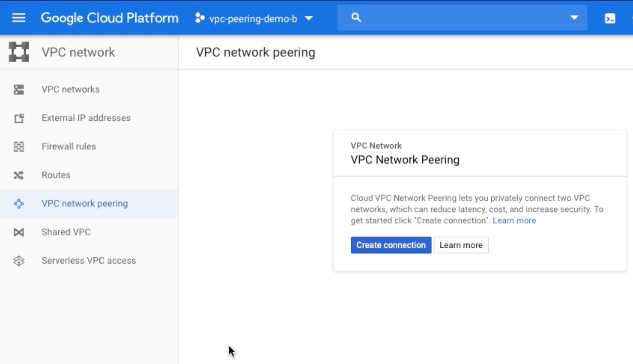Click the VPC network peering icon
Viewport: 633px width, 364px height.
pos(19,203)
